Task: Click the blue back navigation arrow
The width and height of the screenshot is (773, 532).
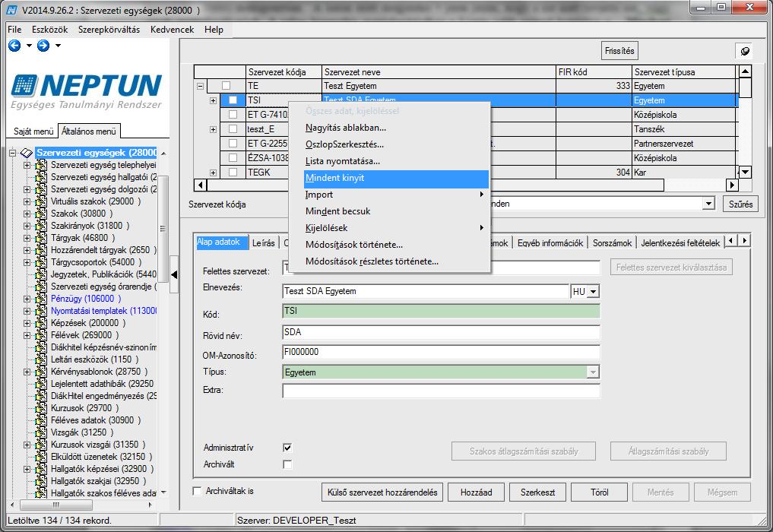Action: point(14,46)
